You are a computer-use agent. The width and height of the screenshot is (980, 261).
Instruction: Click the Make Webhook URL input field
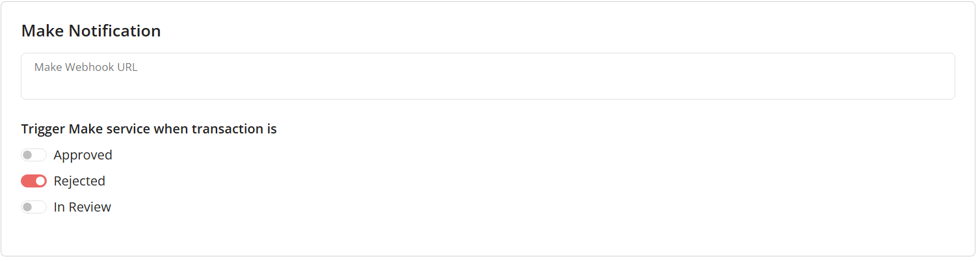tap(488, 76)
